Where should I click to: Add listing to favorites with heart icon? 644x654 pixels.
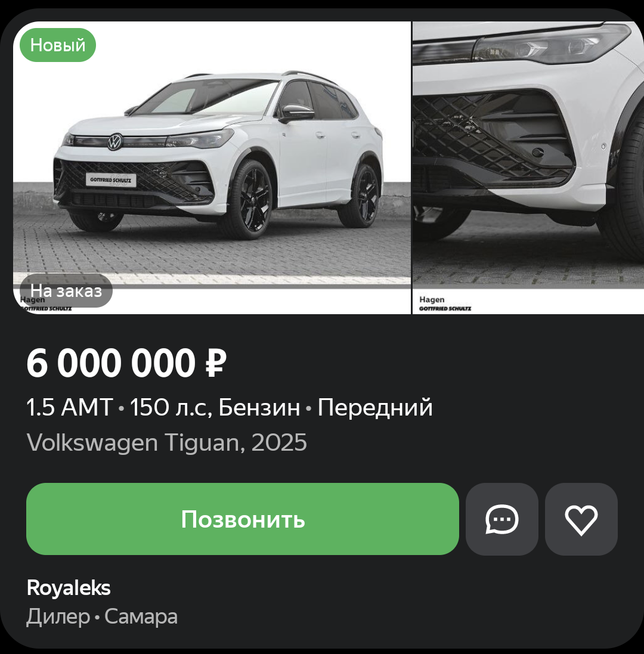click(581, 519)
